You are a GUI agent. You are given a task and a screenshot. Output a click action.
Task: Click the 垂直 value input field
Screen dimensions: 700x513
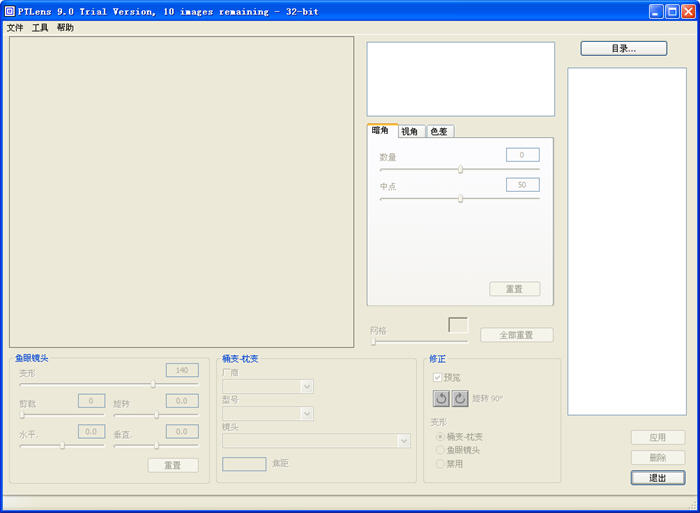[x=182, y=431]
